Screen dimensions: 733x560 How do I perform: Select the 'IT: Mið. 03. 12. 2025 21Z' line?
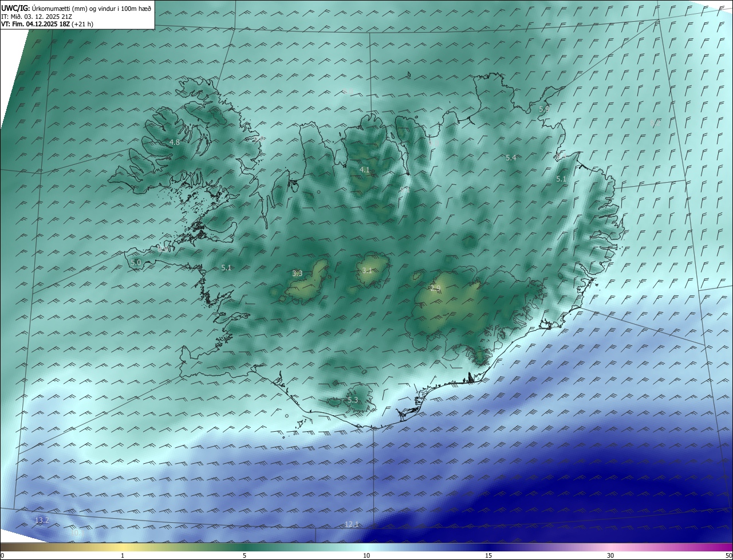37,17
